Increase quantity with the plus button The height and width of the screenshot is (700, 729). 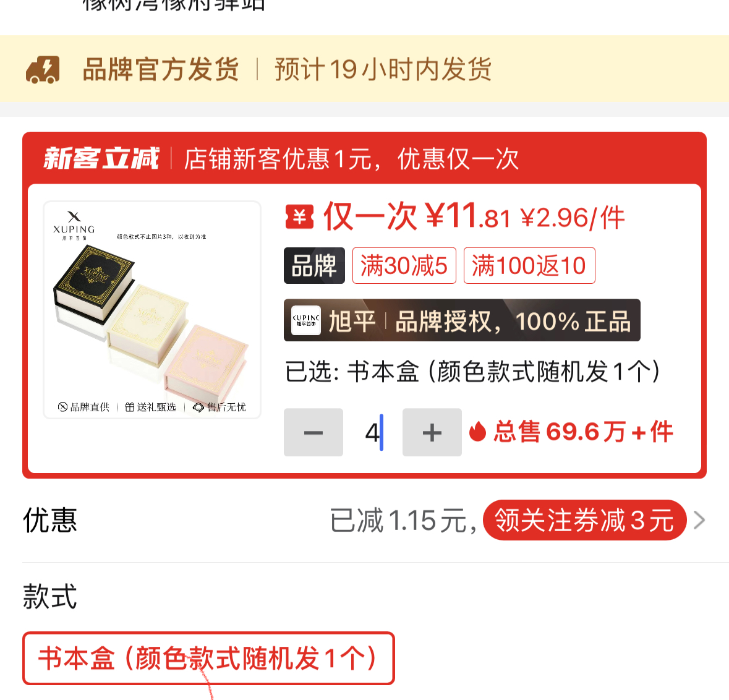pyautogui.click(x=432, y=432)
